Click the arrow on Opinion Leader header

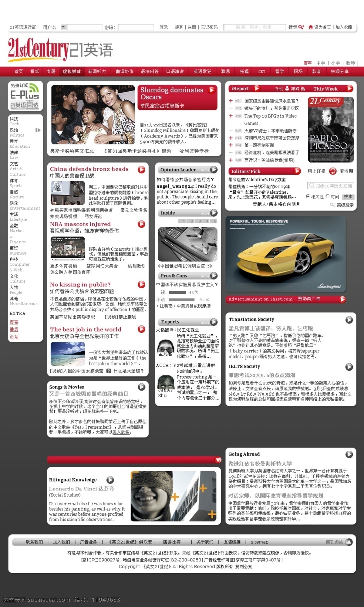[x=214, y=170]
